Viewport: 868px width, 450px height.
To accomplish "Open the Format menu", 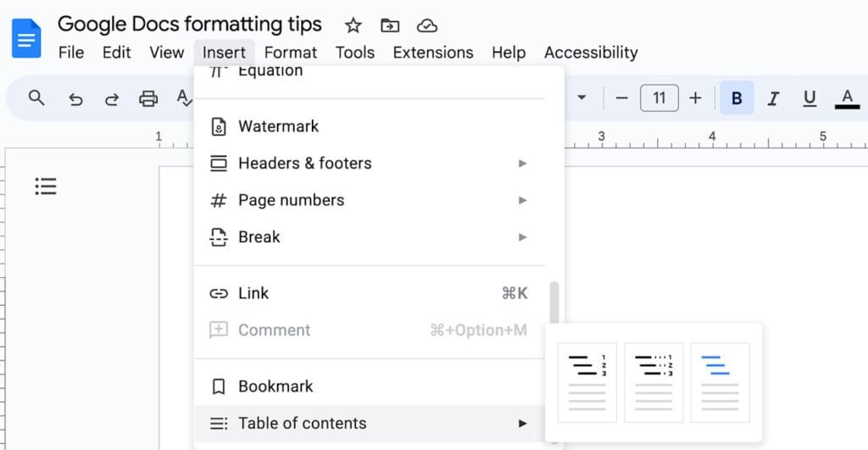I will pos(291,53).
